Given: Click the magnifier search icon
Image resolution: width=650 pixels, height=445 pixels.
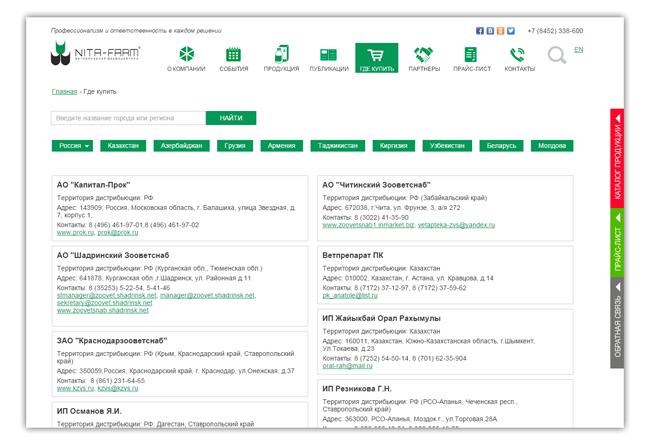Looking at the screenshot, I should point(557,55).
